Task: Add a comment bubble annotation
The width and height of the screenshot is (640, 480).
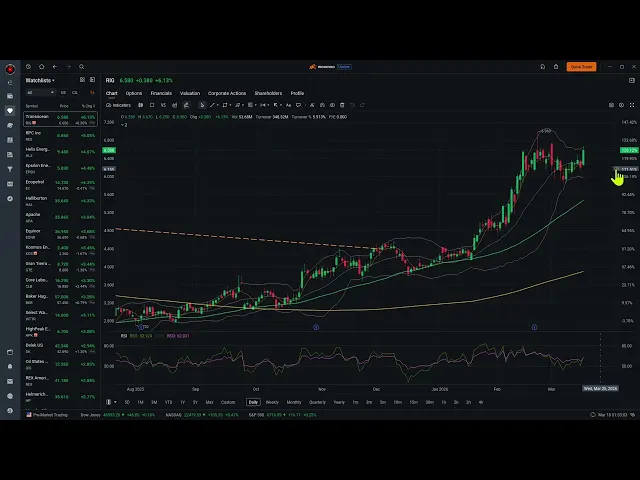Action: (x=298, y=105)
